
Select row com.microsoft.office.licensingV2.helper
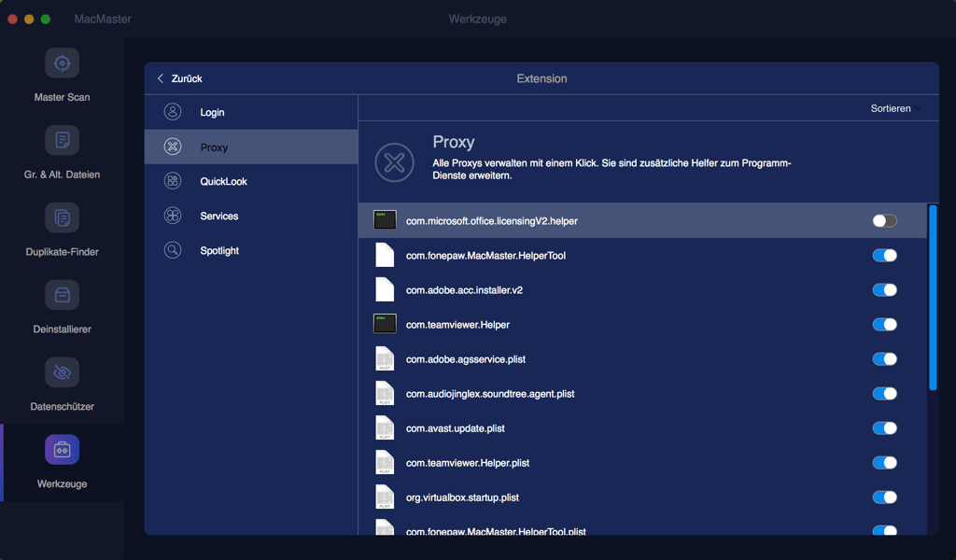642,220
